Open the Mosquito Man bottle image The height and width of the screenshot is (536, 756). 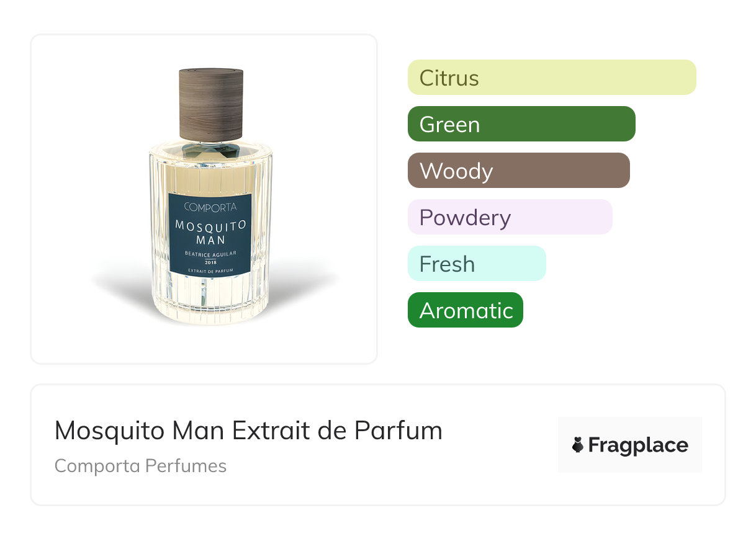[x=211, y=196]
